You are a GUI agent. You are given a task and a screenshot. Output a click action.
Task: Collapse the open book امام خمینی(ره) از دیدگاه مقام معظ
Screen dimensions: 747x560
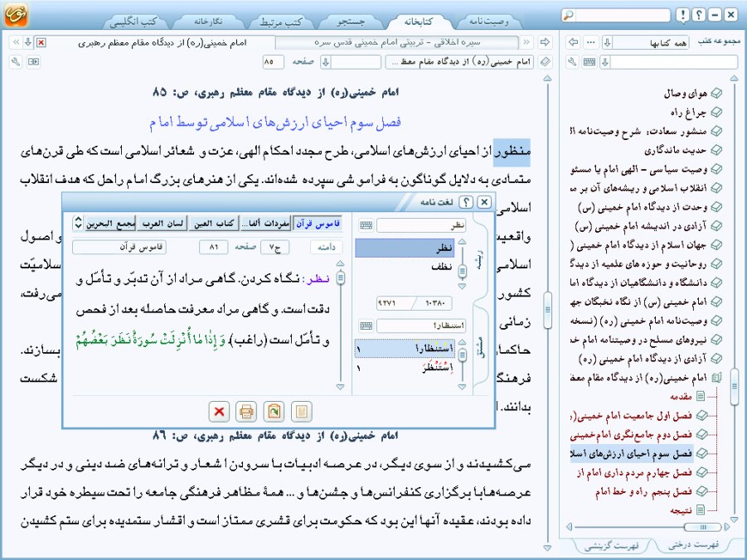pyautogui.click(x=716, y=378)
